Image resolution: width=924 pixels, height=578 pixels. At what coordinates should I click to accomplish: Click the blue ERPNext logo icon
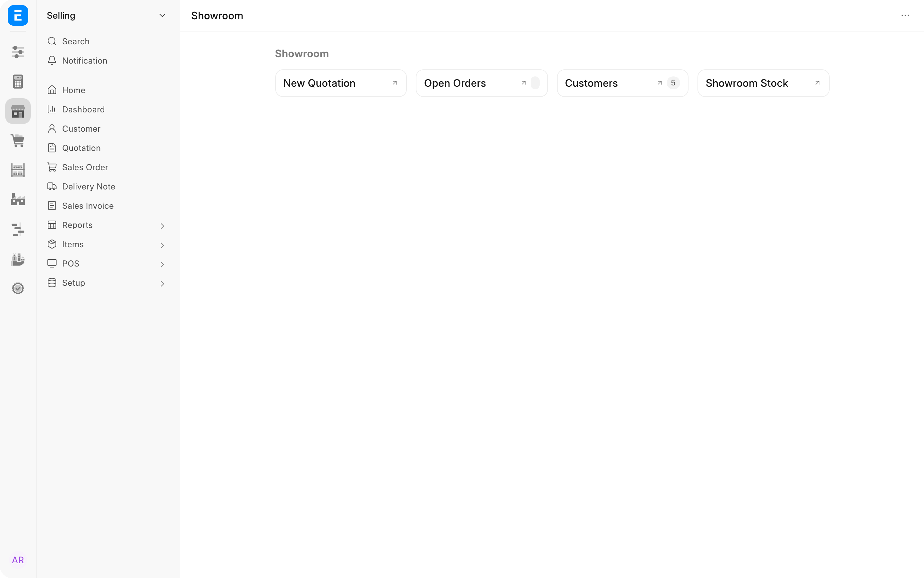18,15
